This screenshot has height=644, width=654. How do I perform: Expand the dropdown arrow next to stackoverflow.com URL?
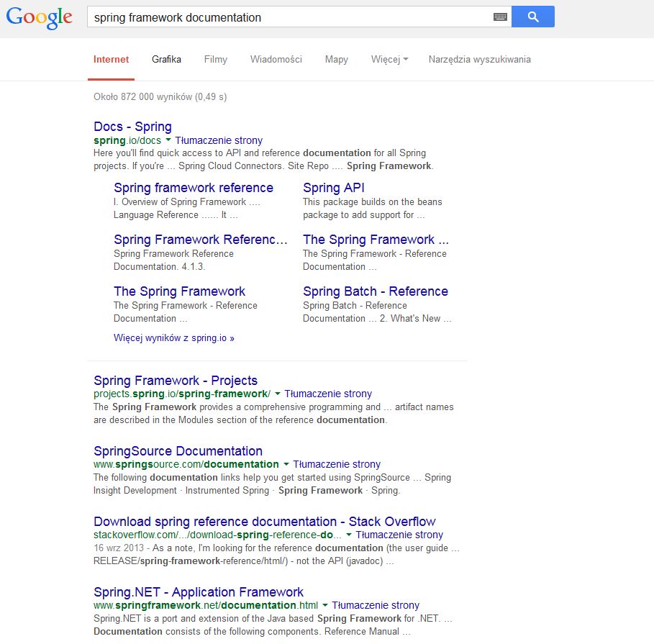pos(349,535)
